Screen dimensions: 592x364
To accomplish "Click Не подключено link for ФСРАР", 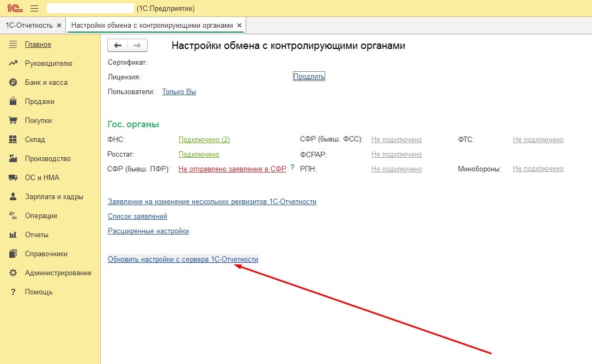I will 396,155.
